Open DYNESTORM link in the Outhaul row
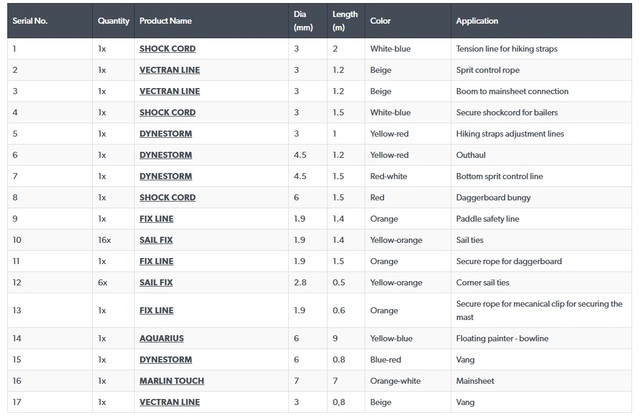Image resolution: width=640 pixels, height=419 pixels. [165, 155]
